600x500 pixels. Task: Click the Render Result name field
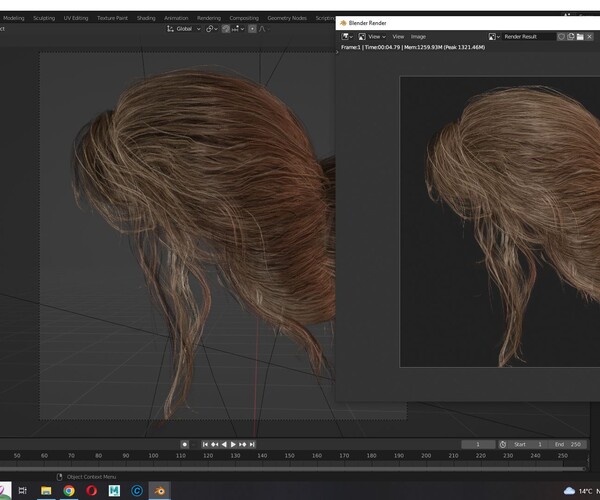pyautogui.click(x=529, y=37)
